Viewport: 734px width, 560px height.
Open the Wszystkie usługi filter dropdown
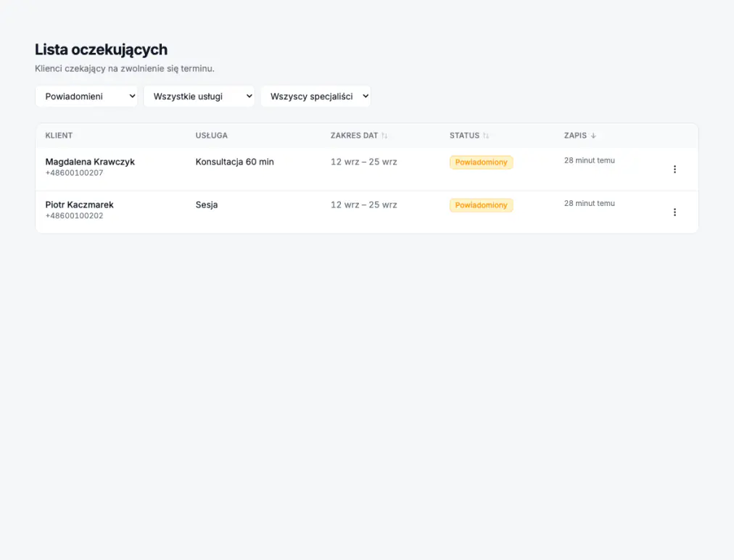199,96
